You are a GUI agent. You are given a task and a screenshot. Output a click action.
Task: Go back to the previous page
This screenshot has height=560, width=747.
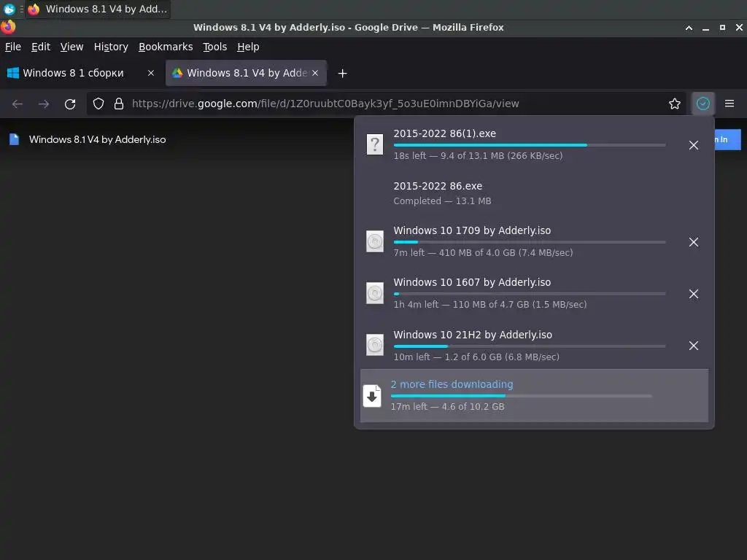[x=18, y=104]
